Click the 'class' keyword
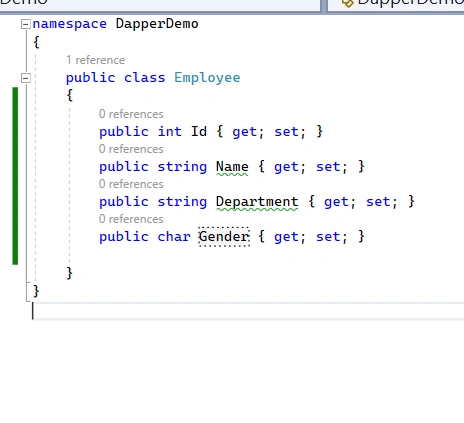This screenshot has width=464, height=423. coord(145,78)
